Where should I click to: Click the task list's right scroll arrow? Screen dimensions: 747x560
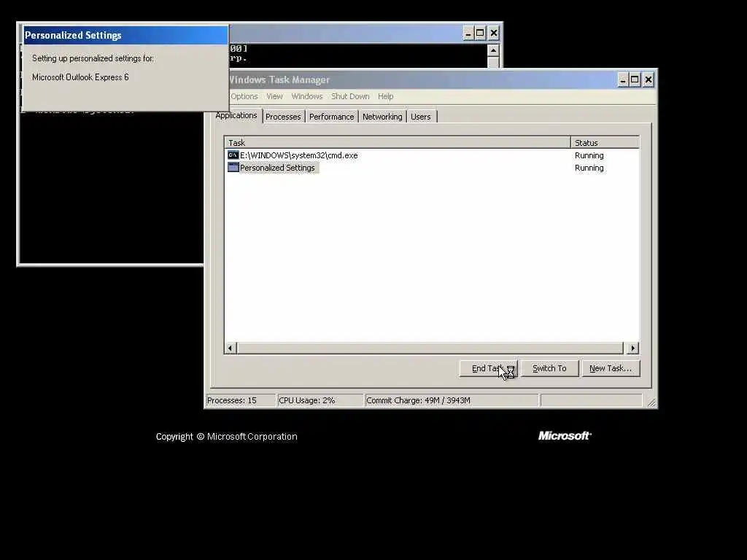click(x=632, y=348)
